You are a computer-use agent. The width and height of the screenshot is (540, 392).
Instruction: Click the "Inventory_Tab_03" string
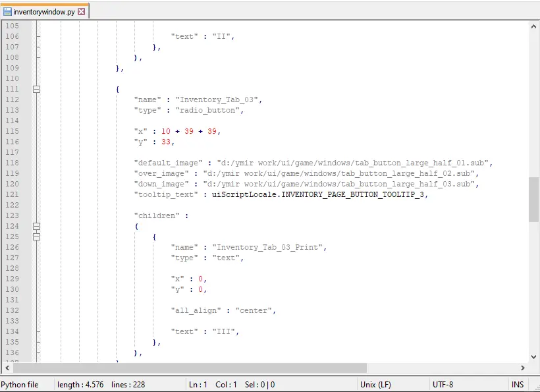217,100
